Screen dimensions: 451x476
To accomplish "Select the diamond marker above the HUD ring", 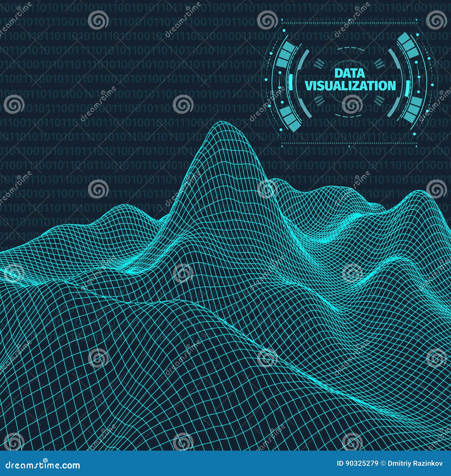I will [350, 19].
